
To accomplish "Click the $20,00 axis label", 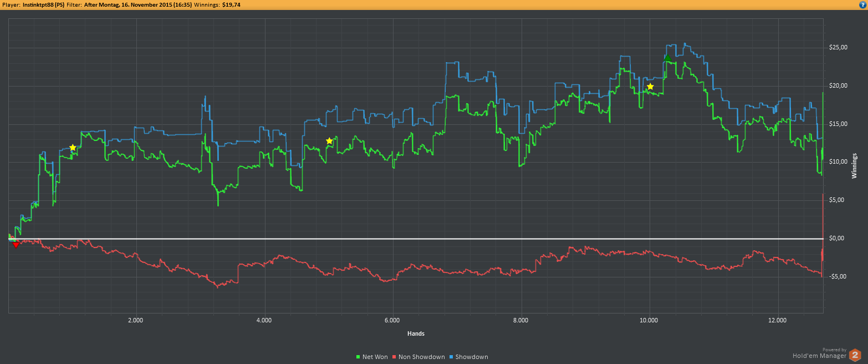I will [x=837, y=85].
